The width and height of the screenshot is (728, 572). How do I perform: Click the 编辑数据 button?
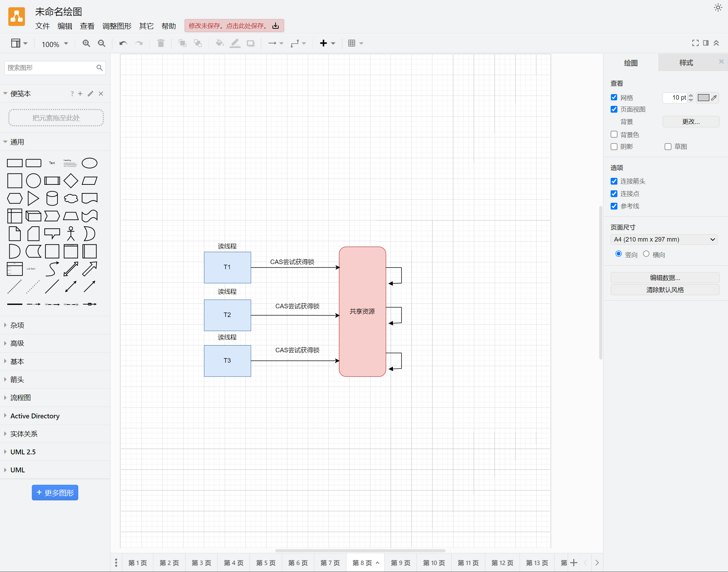pyautogui.click(x=665, y=278)
